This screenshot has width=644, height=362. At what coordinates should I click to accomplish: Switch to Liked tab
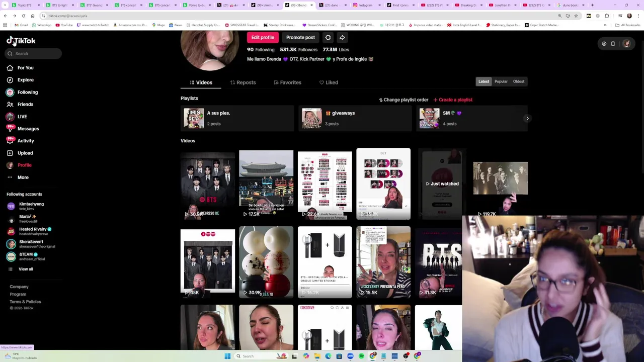click(x=329, y=82)
